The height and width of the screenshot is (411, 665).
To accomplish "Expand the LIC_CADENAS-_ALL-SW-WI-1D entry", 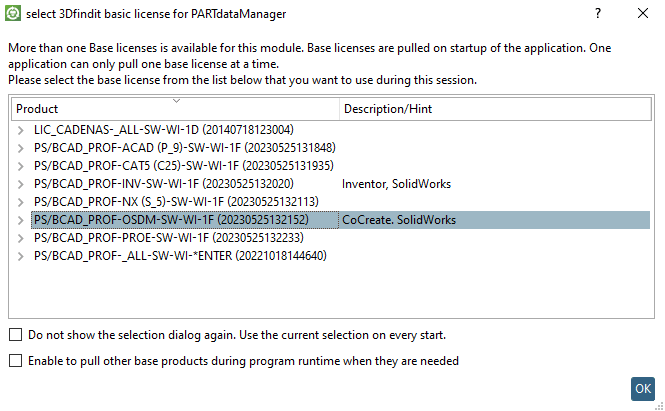I will (20, 130).
